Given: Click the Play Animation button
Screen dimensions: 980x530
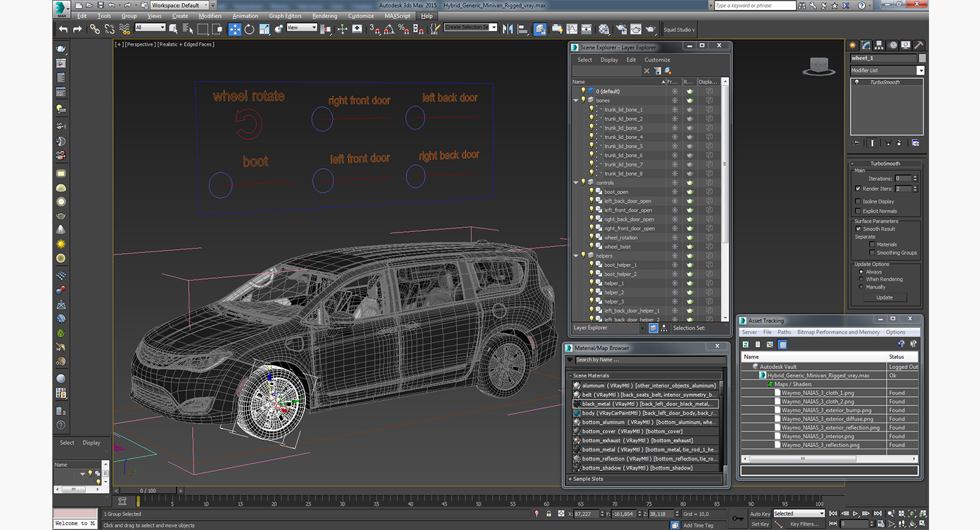Looking at the screenshot, I should [856, 513].
